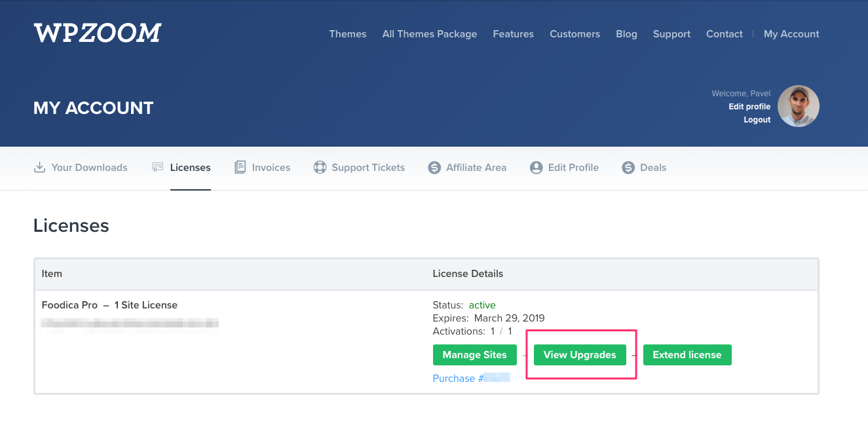868x423 pixels.
Task: Click the View Upgrades button
Action: (580, 355)
